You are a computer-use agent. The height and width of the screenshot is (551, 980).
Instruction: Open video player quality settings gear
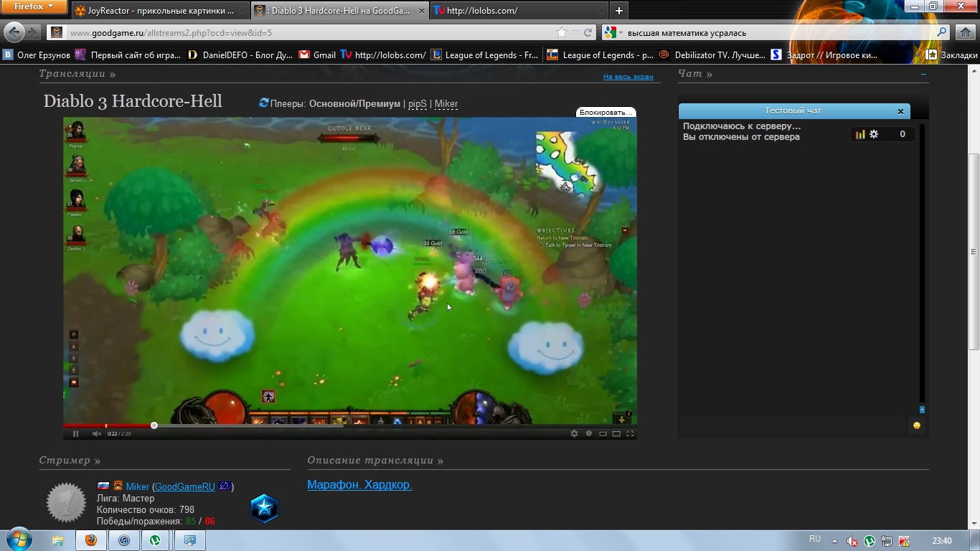pos(574,433)
